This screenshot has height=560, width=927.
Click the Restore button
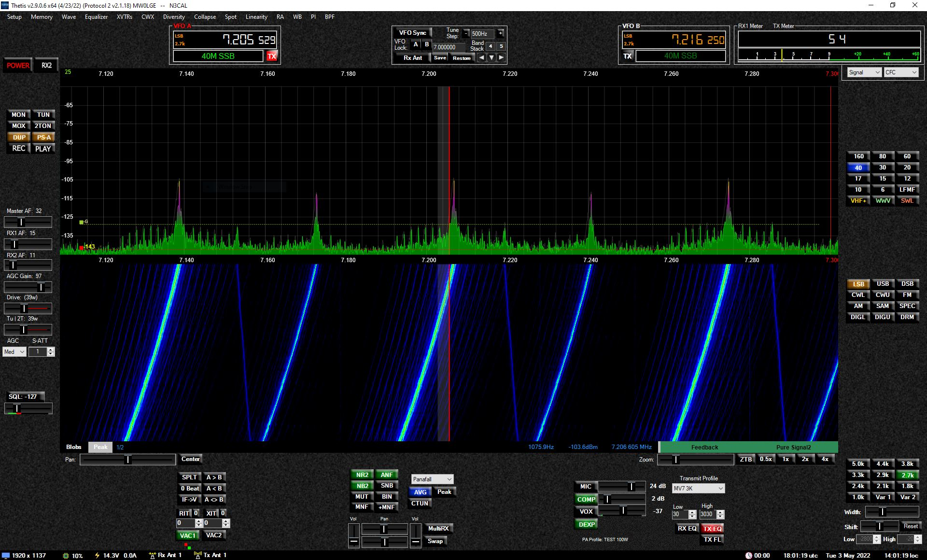coord(462,58)
